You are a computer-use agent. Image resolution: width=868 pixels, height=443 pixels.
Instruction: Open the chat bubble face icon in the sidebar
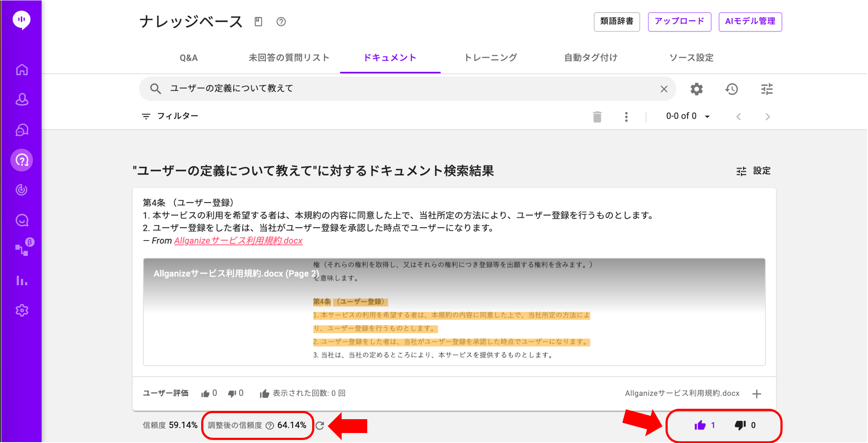(22, 220)
